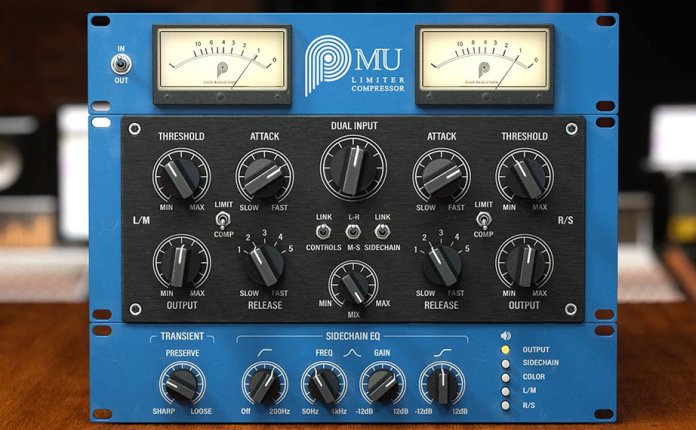
Task: Click the MIX knob
Action: point(353,284)
